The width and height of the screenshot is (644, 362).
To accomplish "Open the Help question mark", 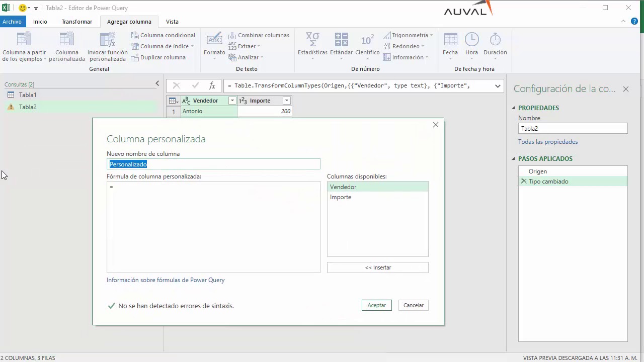I will click(x=635, y=22).
